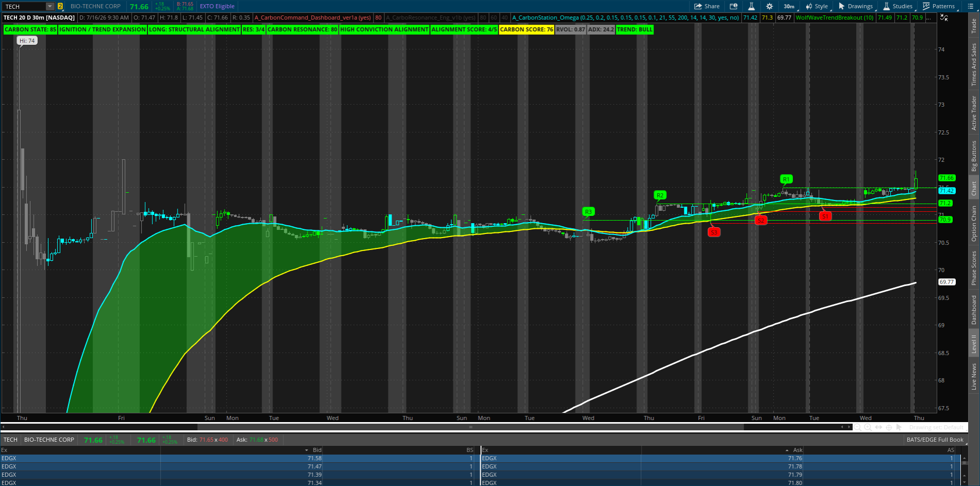Click the A_CarbonStation_Omega study title
The height and width of the screenshot is (486, 980).
click(626, 18)
